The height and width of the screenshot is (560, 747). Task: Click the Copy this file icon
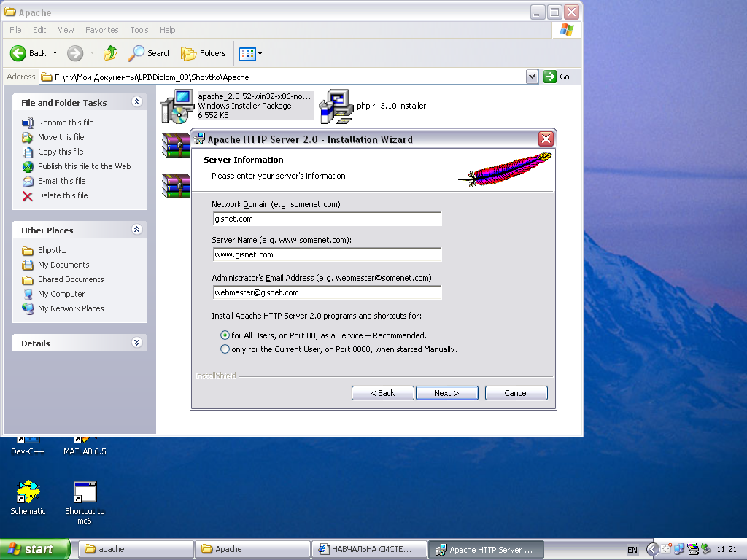[x=28, y=152]
